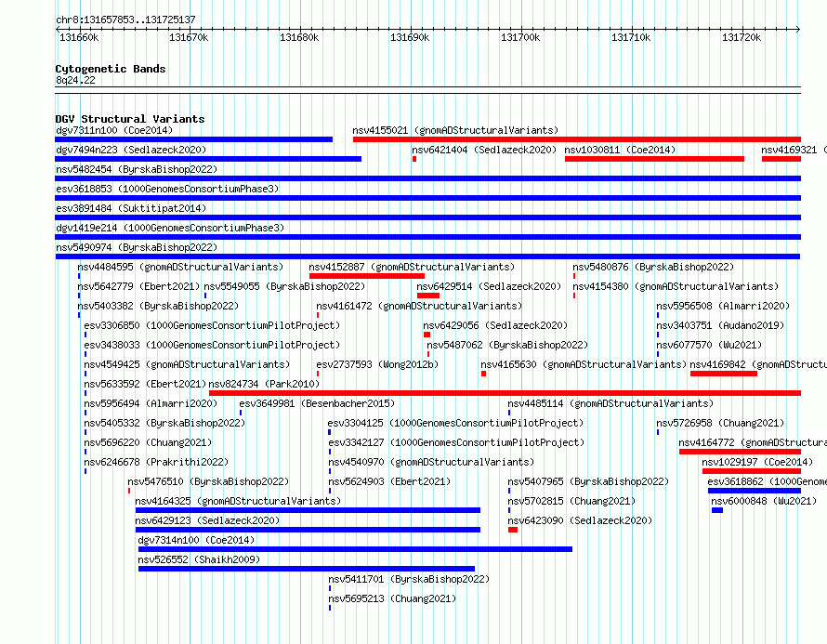
Task: Click nsv5956508 (Almarri2020) label
Action: (723, 306)
